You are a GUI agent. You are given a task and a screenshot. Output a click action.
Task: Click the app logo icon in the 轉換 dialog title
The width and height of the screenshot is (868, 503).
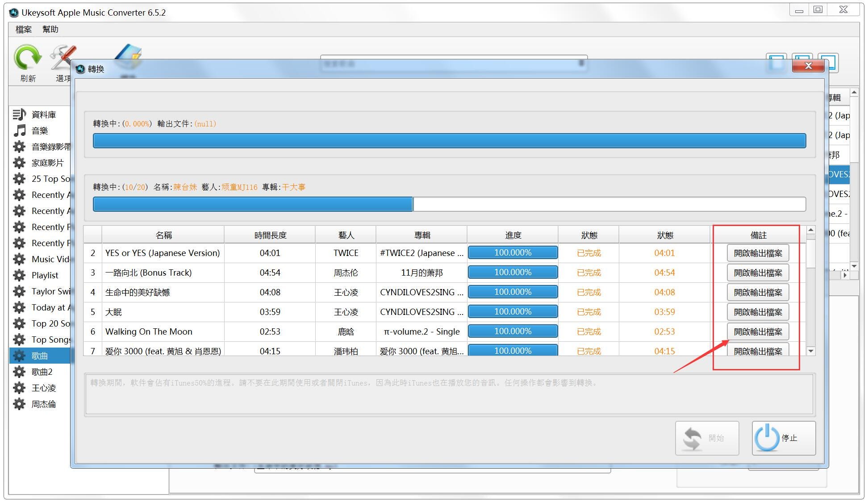[80, 69]
